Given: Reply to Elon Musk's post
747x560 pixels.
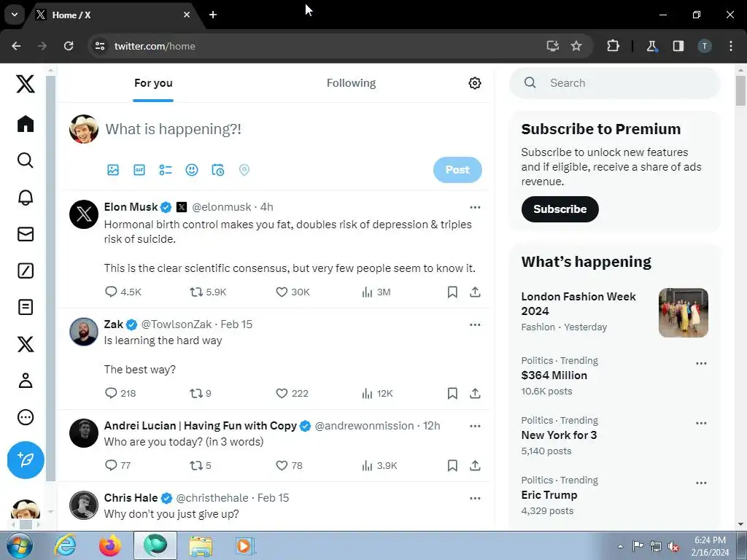Looking at the screenshot, I should click(x=111, y=292).
